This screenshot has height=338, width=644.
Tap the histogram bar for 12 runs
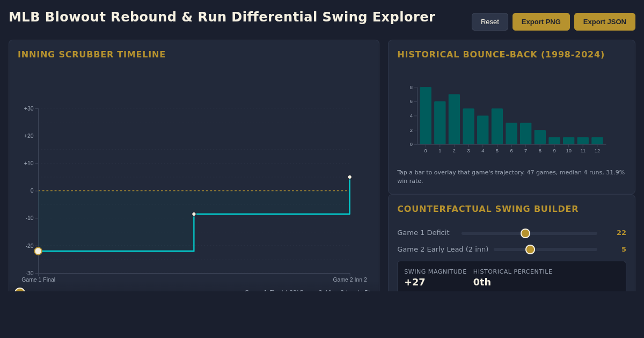click(x=597, y=141)
